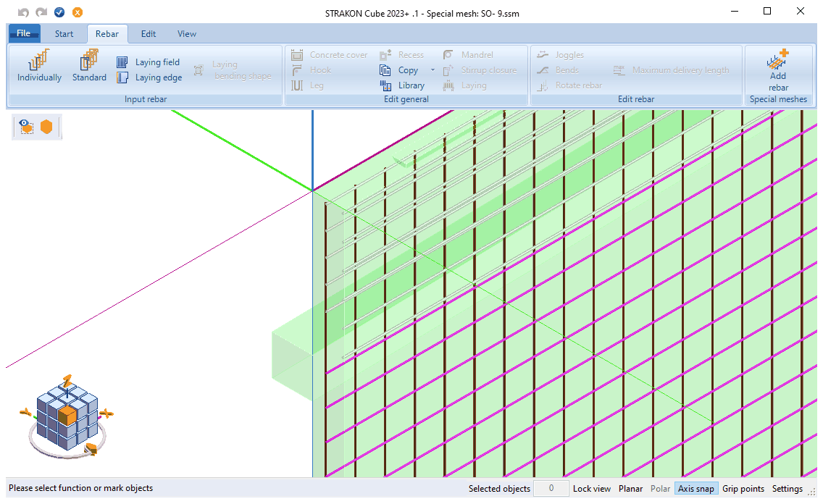Click the Recess tool

(x=401, y=54)
